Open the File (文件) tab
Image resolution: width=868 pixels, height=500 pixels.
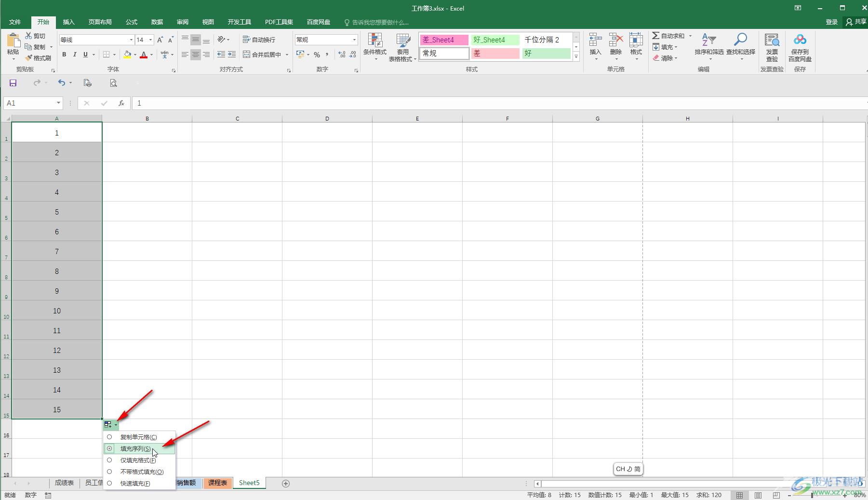tap(15, 22)
